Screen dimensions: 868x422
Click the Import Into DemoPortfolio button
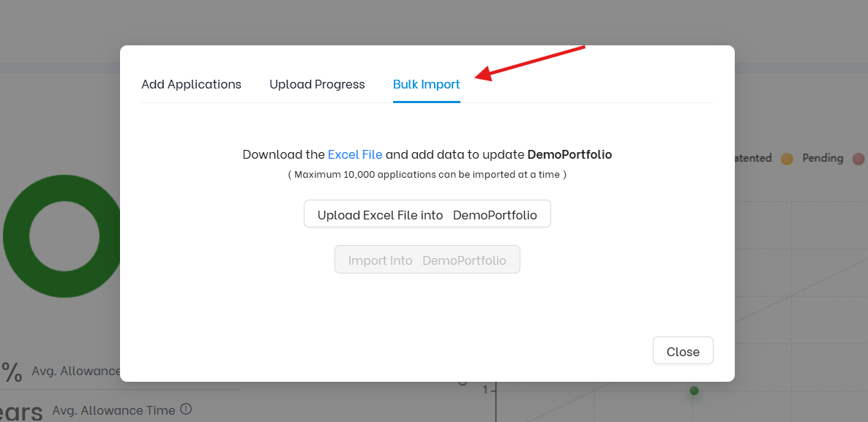click(427, 260)
